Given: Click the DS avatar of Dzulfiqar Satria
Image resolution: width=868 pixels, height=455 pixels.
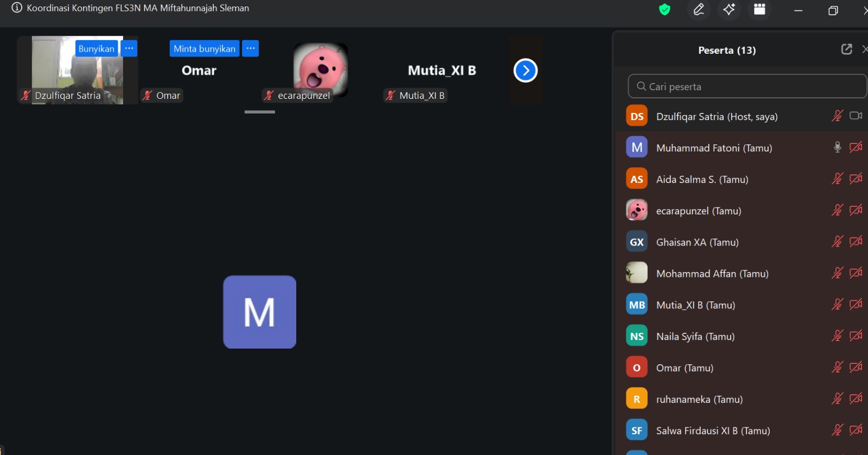Looking at the screenshot, I should (x=637, y=116).
